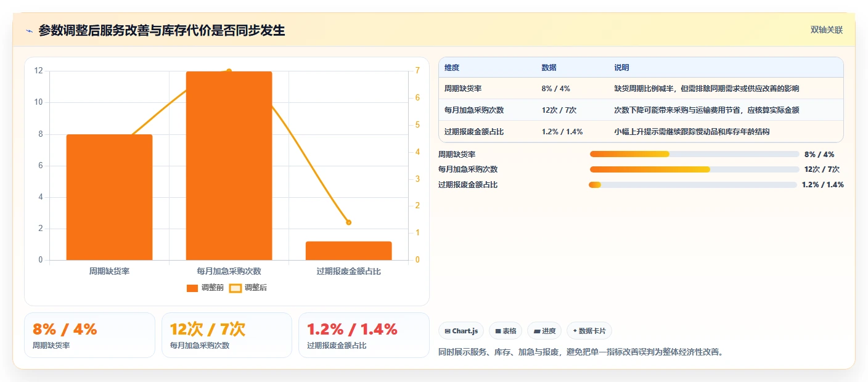Click the title 参数调整后服务改善与库存代价是否同步发生
868x382 pixels.
162,30
